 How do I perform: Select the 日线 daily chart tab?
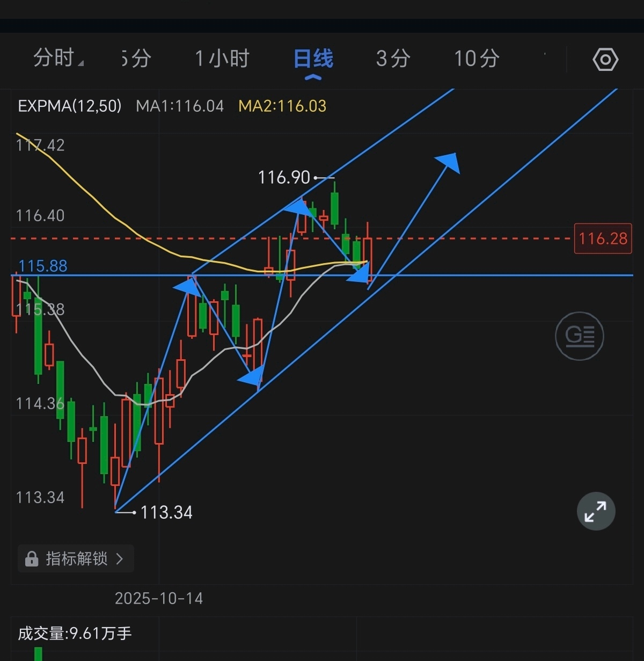313,59
